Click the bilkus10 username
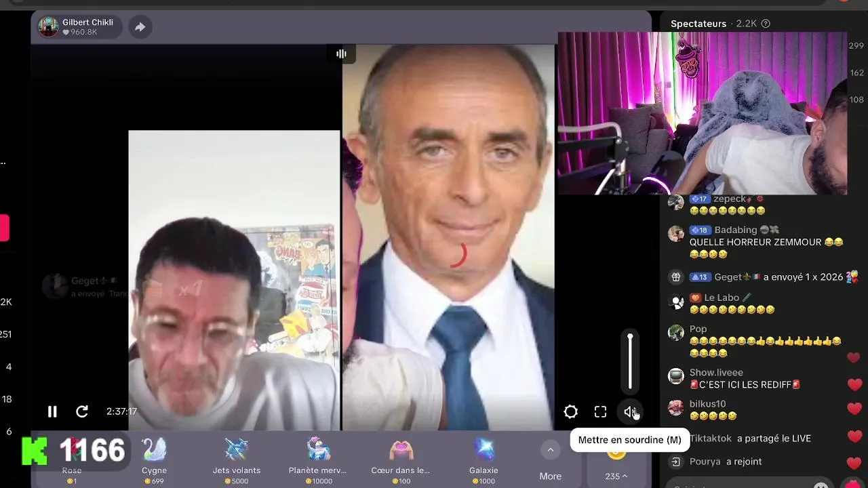Screen dimensions: 868x488 (x=707, y=404)
